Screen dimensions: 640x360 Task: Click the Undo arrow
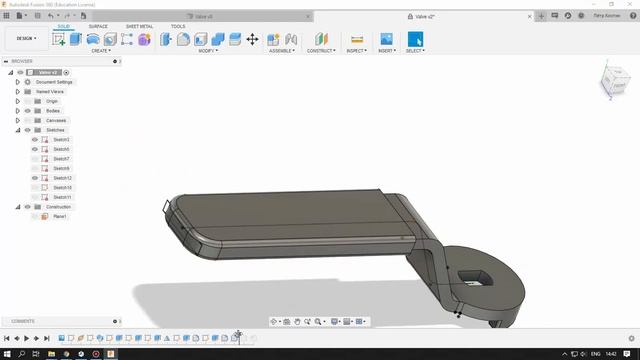(x=51, y=16)
